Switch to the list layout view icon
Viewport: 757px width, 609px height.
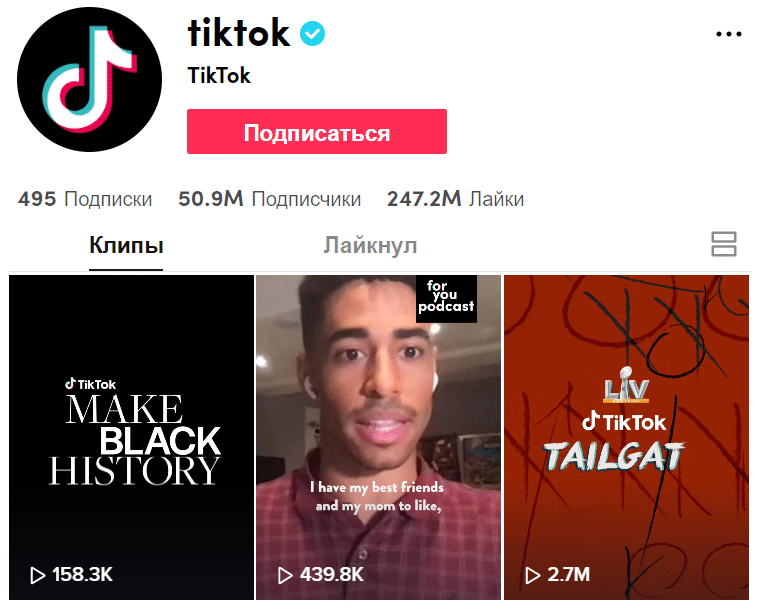pos(723,244)
